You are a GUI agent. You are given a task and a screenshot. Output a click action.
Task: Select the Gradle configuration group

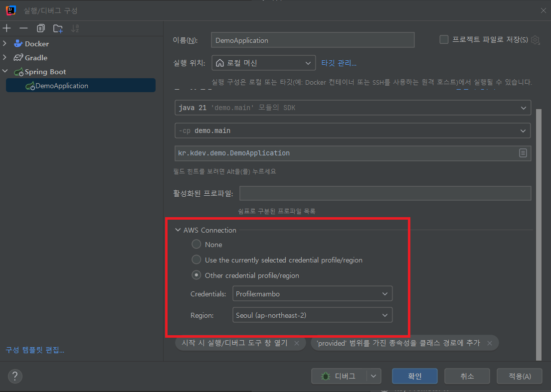click(36, 58)
